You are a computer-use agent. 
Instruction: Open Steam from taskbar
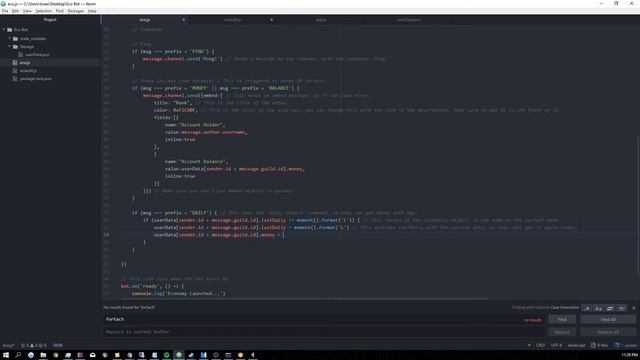coord(191,355)
